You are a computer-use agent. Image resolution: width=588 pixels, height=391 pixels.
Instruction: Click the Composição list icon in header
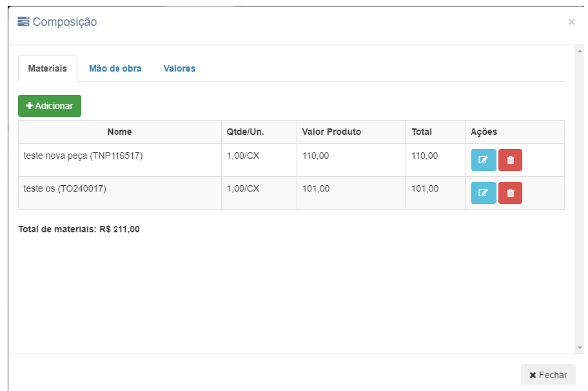pyautogui.click(x=24, y=22)
